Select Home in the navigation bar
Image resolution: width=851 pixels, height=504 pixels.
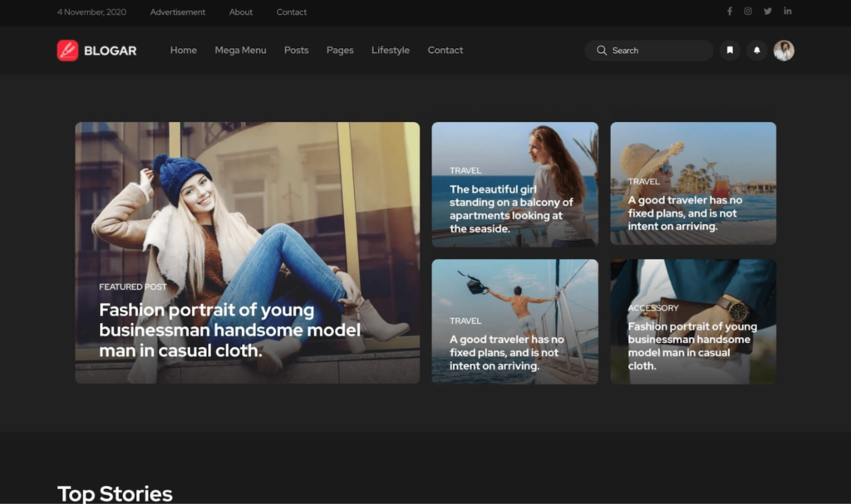click(x=183, y=50)
